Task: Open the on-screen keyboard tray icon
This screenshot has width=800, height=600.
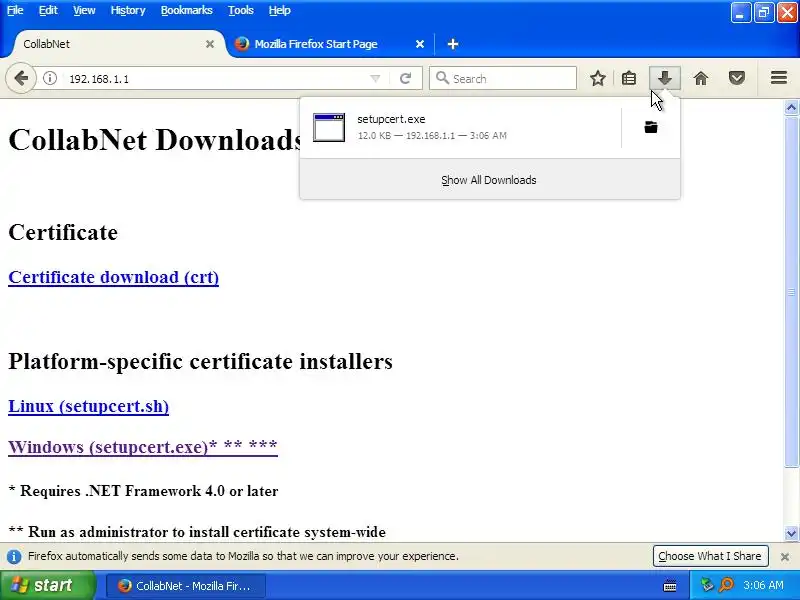Action: (x=670, y=586)
